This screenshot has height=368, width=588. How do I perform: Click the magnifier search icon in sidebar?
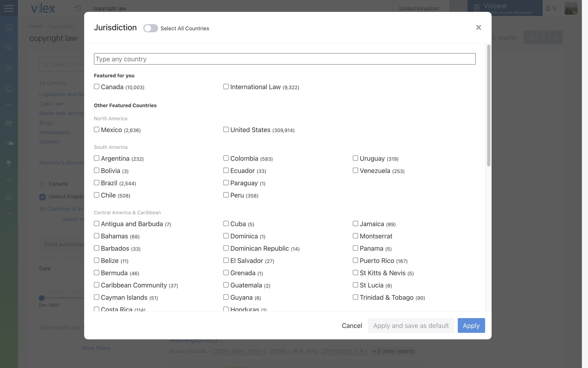click(9, 47)
